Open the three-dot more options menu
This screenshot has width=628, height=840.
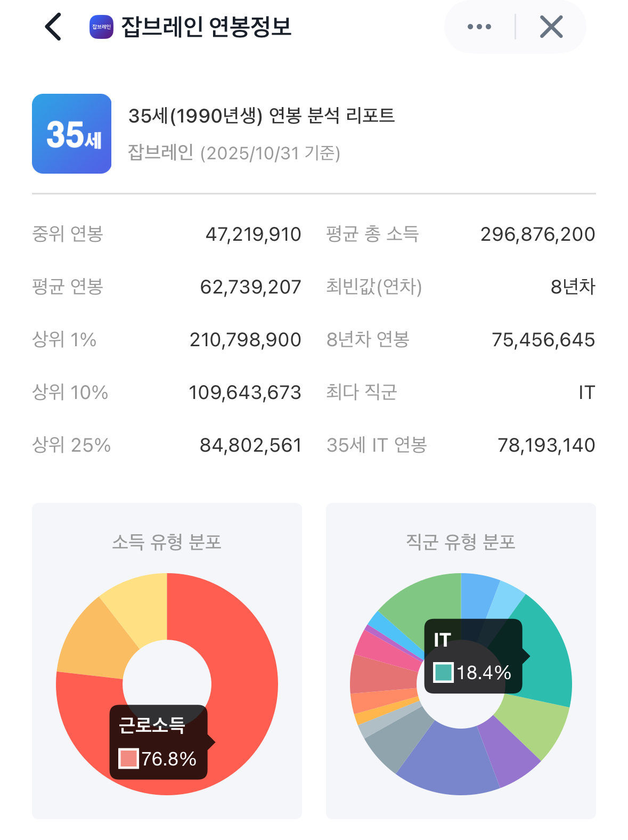click(479, 27)
